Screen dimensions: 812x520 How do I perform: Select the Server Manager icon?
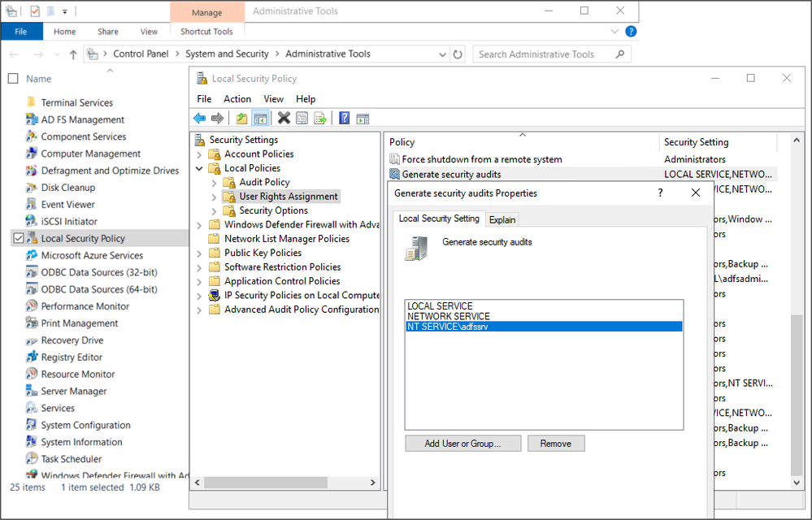32,391
